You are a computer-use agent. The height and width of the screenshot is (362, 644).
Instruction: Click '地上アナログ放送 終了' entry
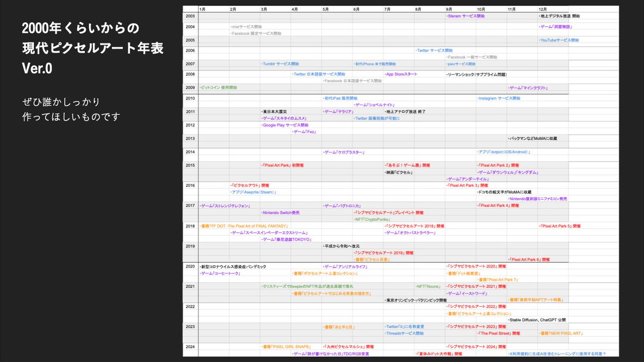click(x=405, y=111)
